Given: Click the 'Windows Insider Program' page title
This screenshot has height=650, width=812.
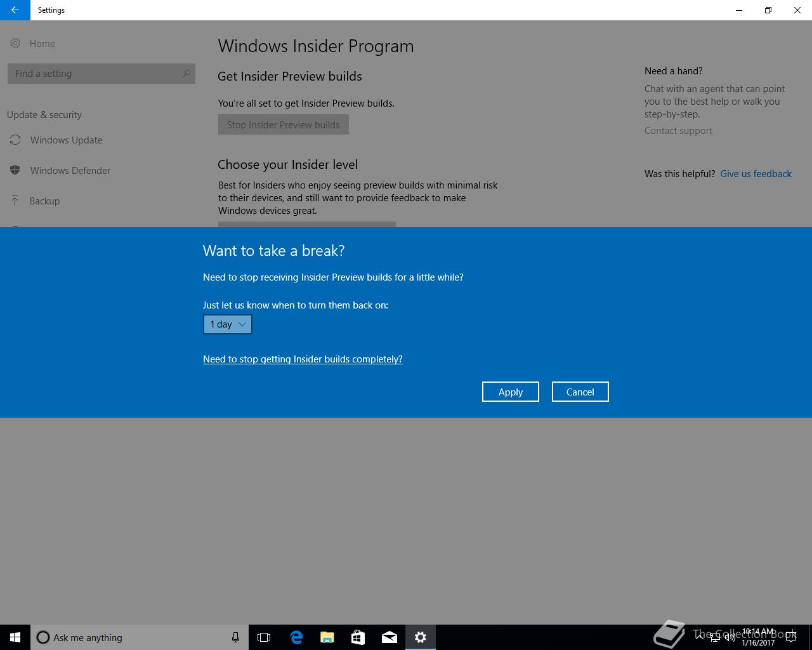Looking at the screenshot, I should click(x=316, y=46).
